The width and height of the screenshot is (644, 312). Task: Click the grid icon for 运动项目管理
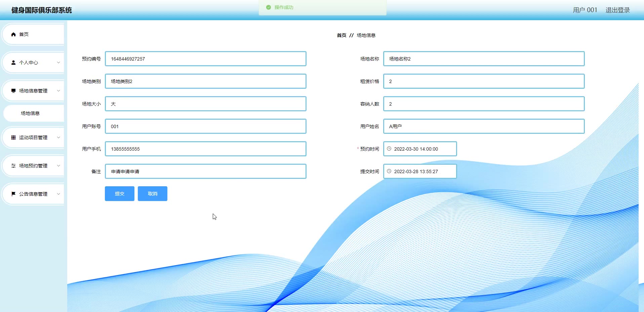(x=13, y=138)
